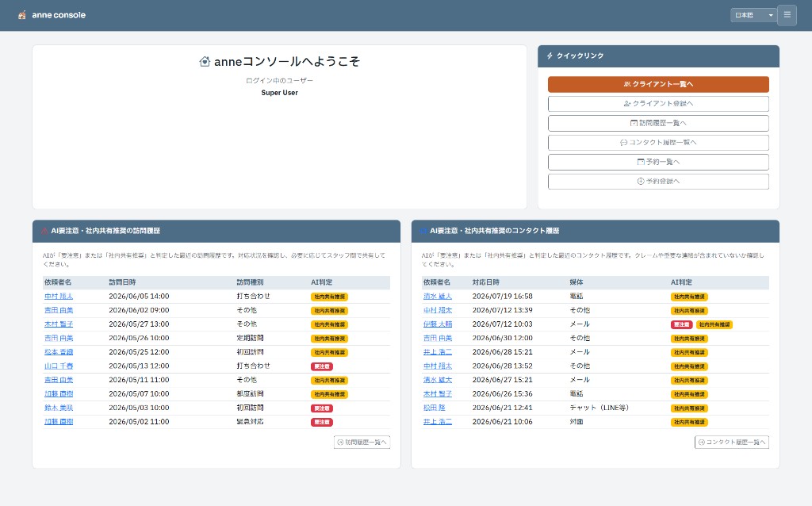Click the 要注意 badge on visit 2026/05/13 12:00

(x=322, y=366)
